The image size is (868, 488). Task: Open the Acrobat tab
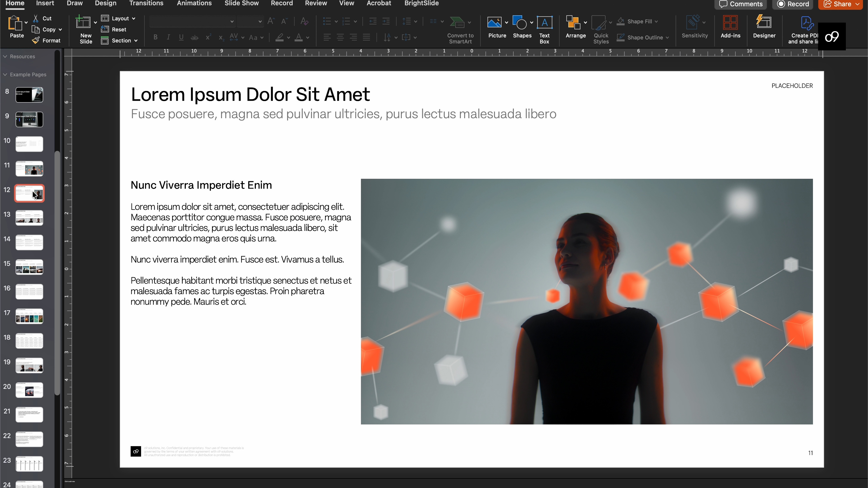click(x=379, y=3)
